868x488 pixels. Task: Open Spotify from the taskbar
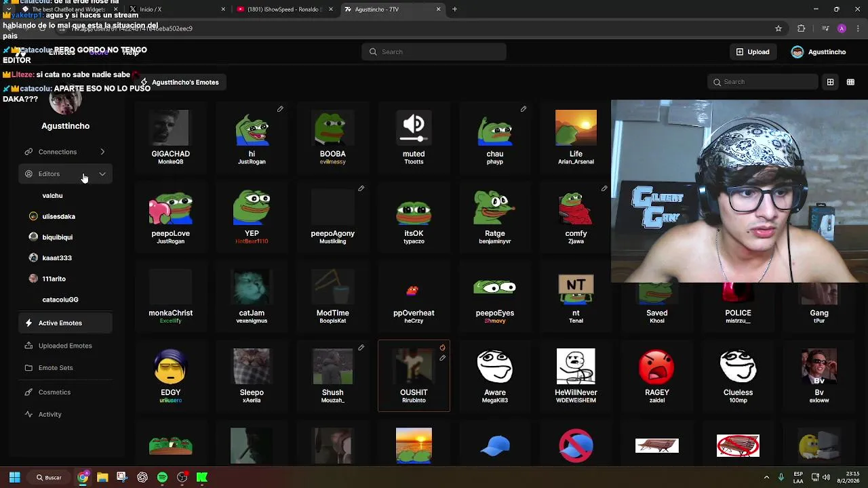coord(162,477)
